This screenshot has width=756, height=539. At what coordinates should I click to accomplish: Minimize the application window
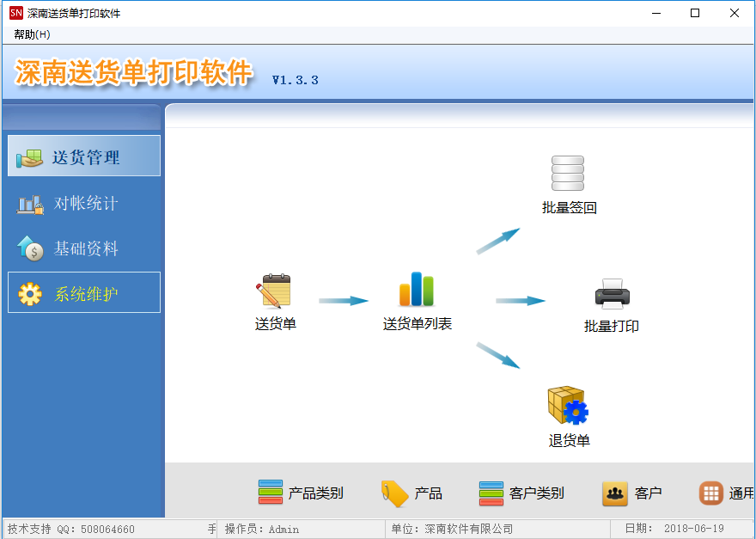coord(656,13)
